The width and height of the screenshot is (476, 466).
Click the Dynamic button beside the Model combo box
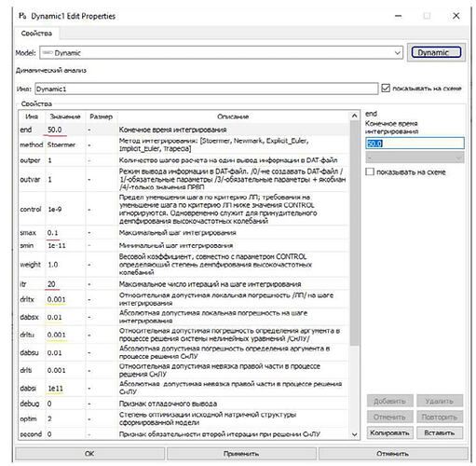436,52
